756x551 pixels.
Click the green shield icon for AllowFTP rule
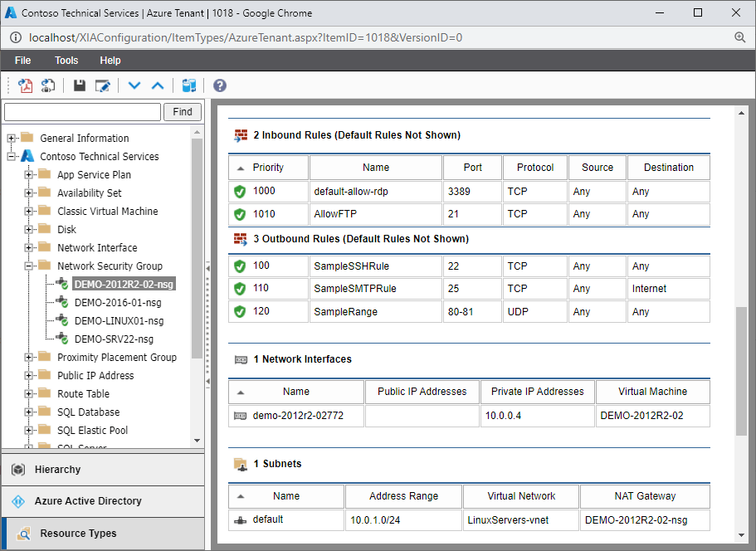point(240,214)
